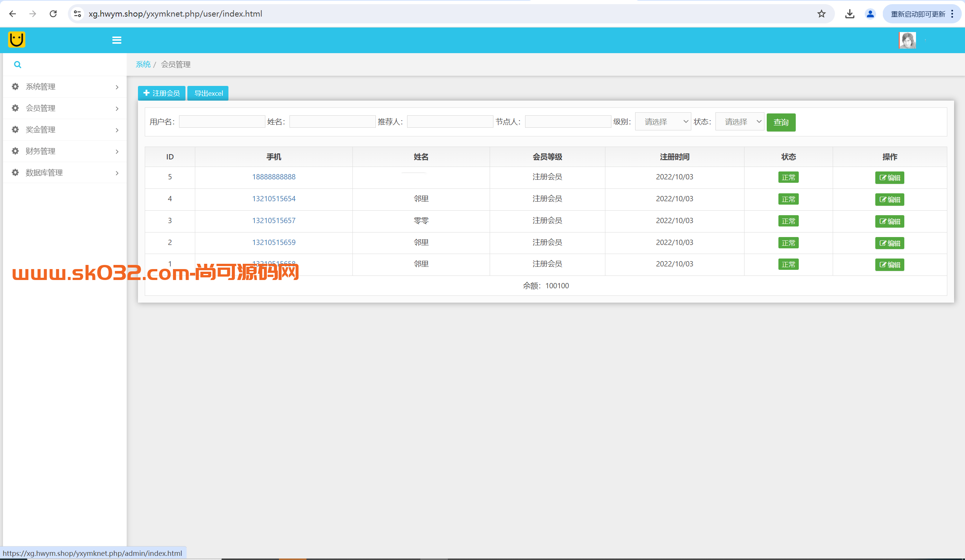This screenshot has height=560, width=965.
Task: Click 正常 status for ID 4
Action: pos(789,199)
